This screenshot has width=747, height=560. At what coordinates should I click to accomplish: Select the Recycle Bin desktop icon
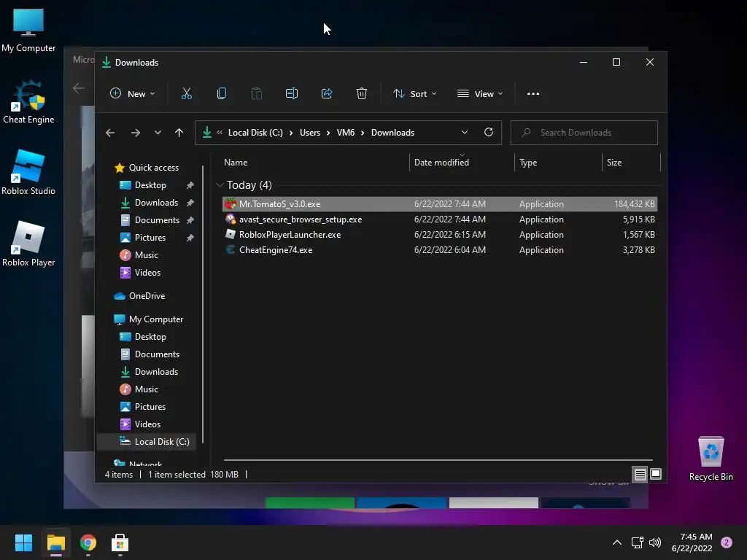(x=711, y=459)
